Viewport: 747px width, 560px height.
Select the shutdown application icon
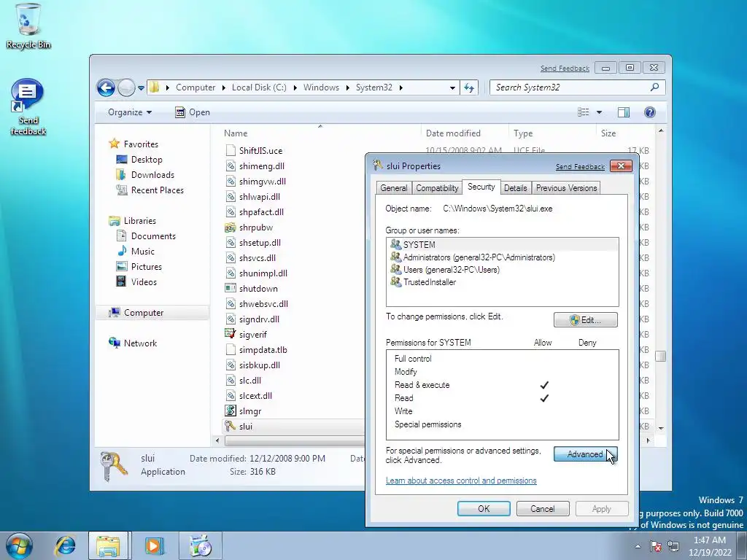coord(231,288)
